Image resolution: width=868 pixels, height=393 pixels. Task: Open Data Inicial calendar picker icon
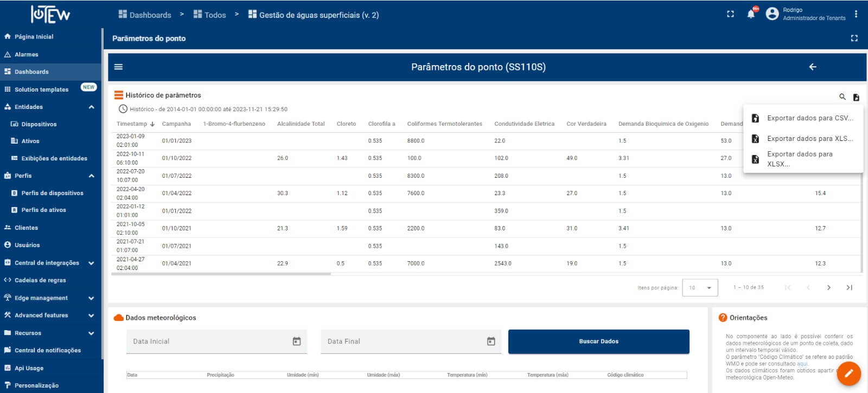pos(297,341)
